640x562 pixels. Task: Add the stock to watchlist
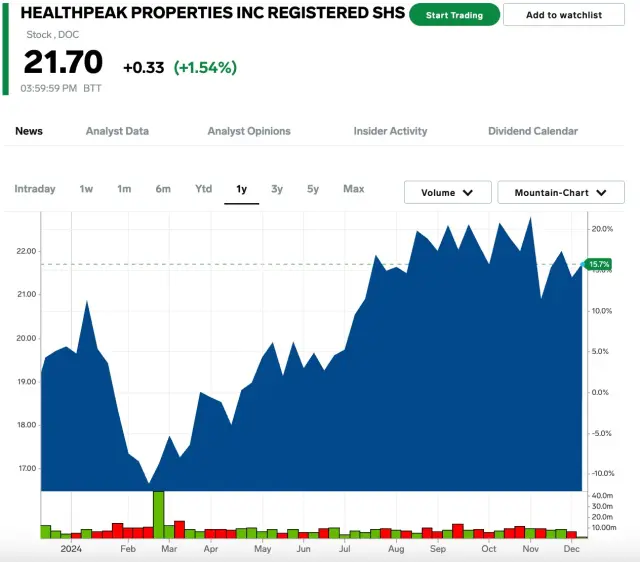click(x=564, y=15)
